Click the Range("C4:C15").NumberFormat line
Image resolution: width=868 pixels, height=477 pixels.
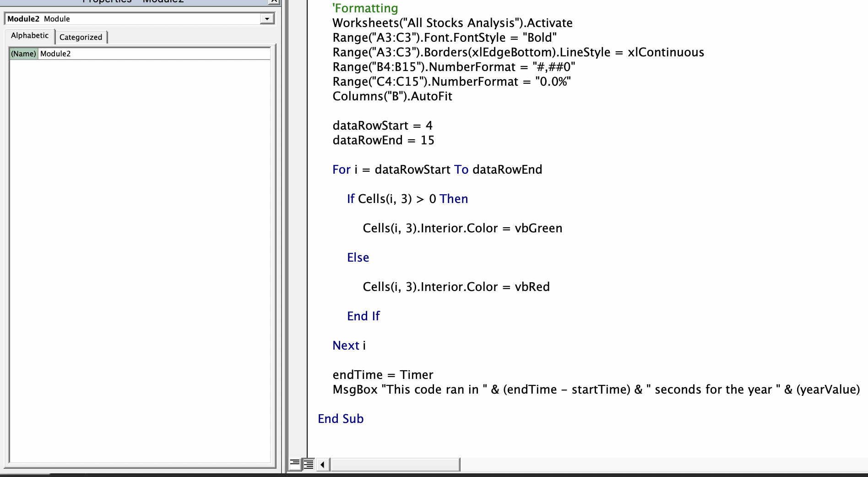click(x=451, y=82)
